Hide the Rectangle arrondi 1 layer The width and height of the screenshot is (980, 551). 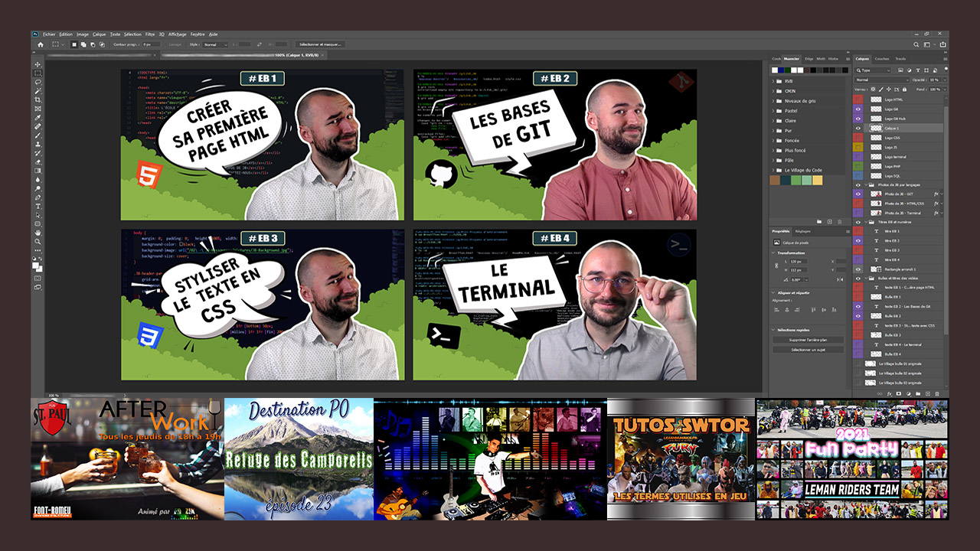[x=858, y=269]
